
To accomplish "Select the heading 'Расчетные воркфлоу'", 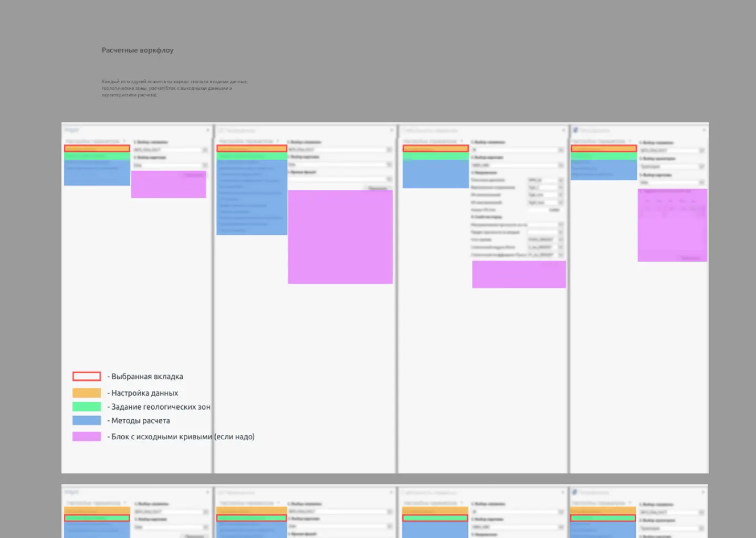I will (x=138, y=50).
